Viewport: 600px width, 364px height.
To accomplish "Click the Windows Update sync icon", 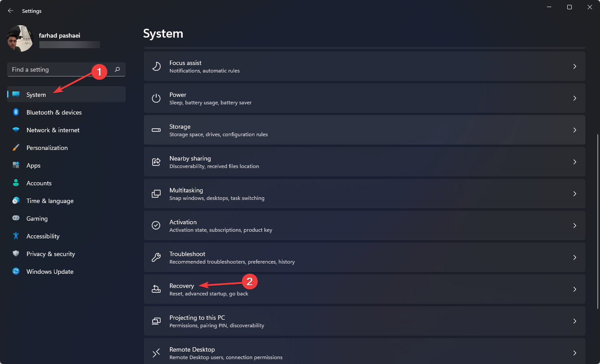I will (x=16, y=272).
